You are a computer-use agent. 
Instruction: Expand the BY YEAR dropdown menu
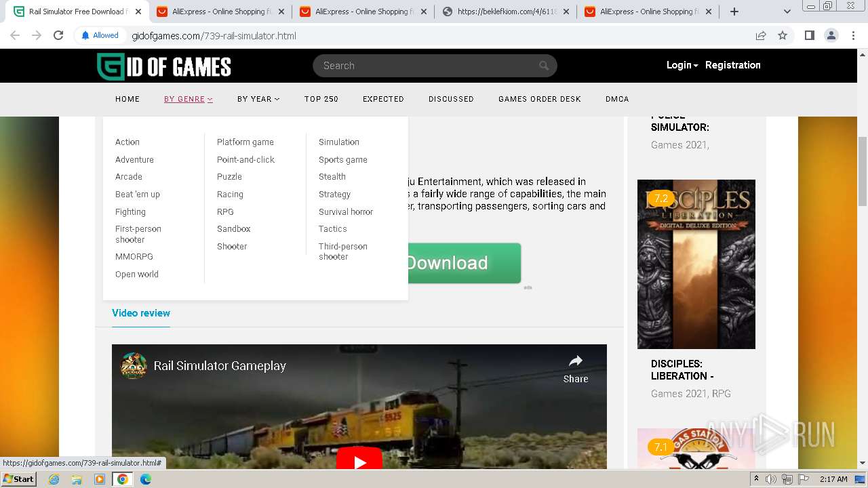258,99
